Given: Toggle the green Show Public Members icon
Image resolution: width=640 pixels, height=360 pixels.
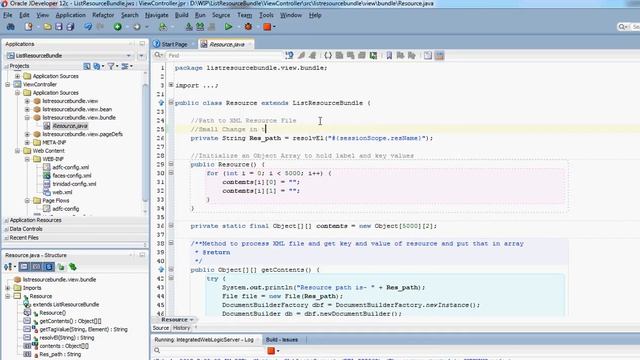Looking at the screenshot, I should (61, 267).
